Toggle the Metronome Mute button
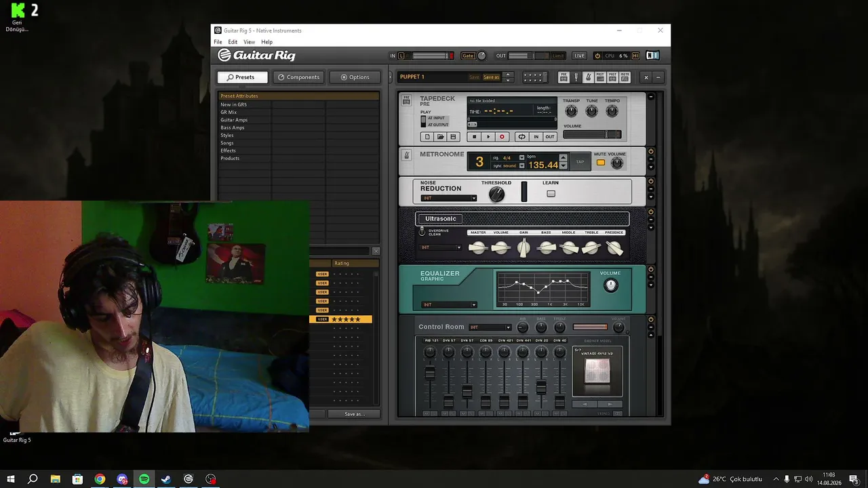 pos(600,163)
